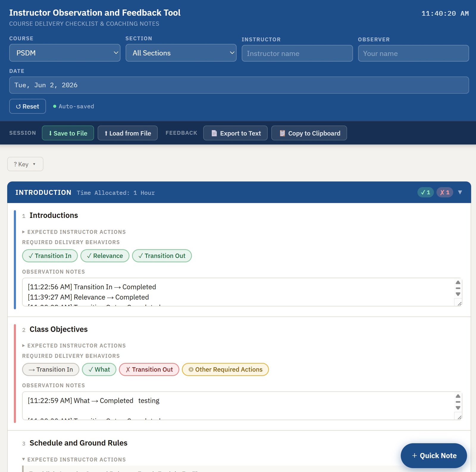The height and width of the screenshot is (472, 476).
Task: Click the Observer Your name field
Action: (414, 54)
